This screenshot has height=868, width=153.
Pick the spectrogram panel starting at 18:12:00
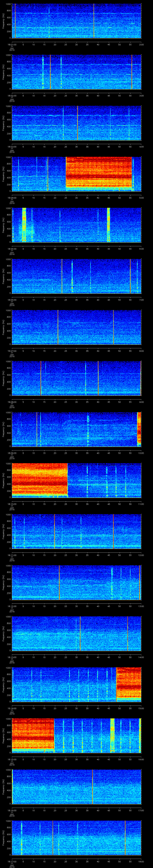[x=77, y=582]
